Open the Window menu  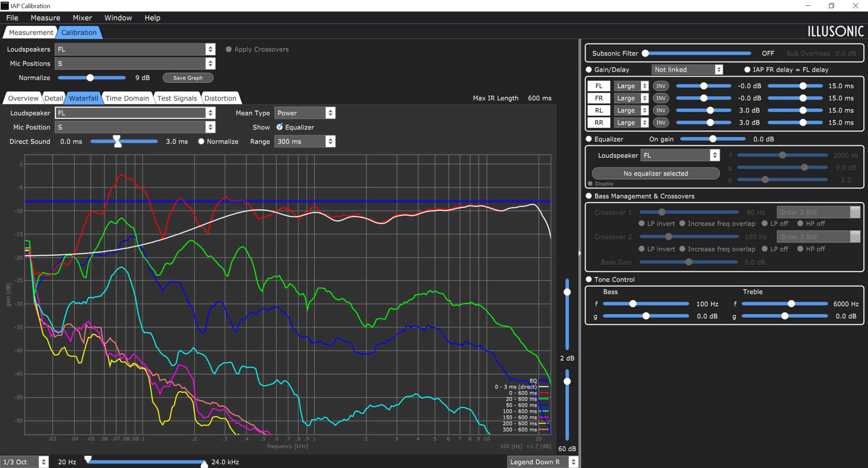click(x=118, y=18)
